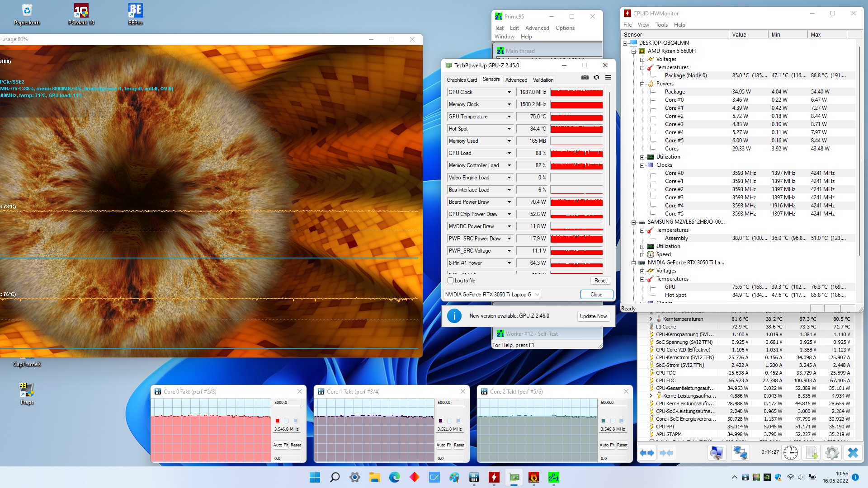Expand Kerne-Leistungsaufnahme row in HWiNFO
This screenshot has height=488, width=868.
coord(651,396)
